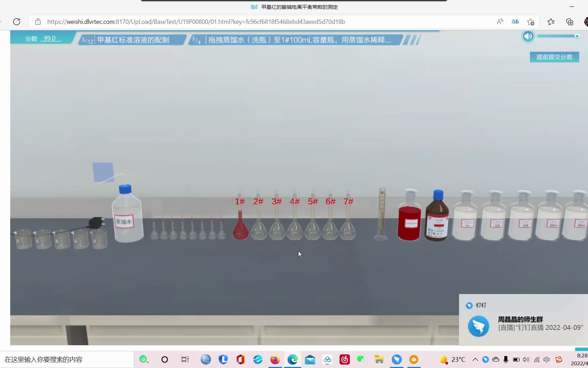
Task: Click the translate page icon
Action: 515,22
